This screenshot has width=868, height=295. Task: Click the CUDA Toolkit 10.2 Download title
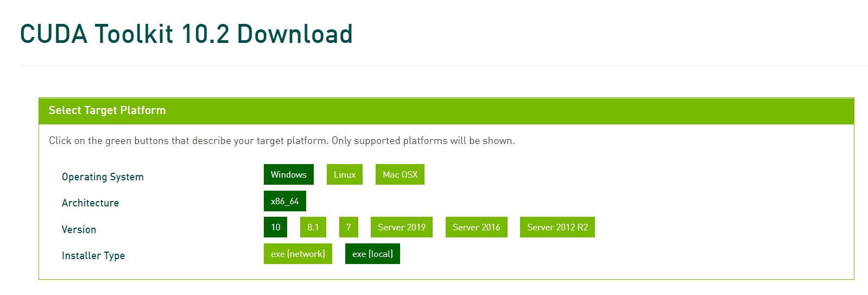(186, 34)
